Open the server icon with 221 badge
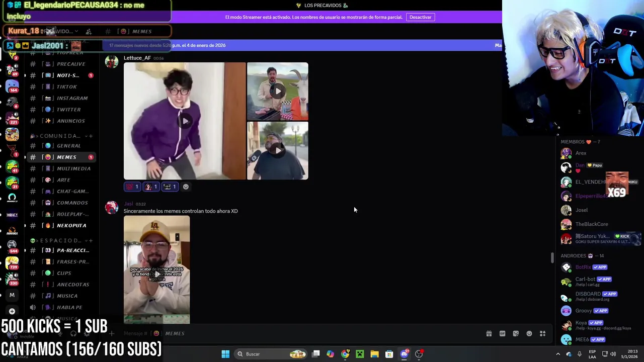 point(12,119)
